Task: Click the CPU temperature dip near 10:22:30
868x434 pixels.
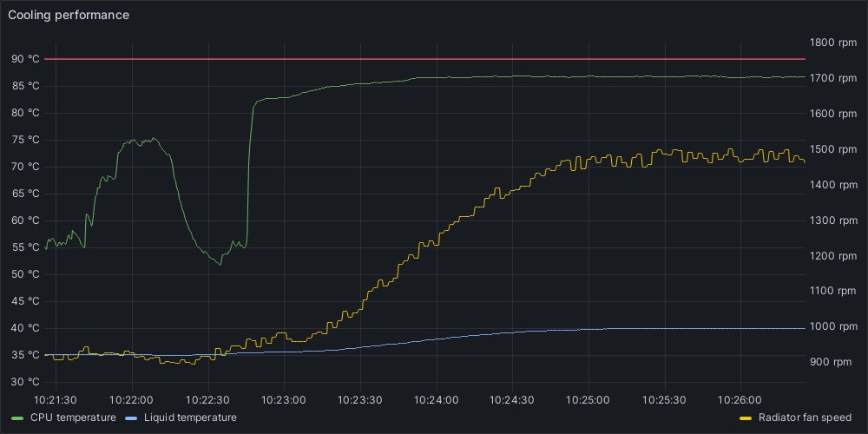Action: (x=219, y=263)
